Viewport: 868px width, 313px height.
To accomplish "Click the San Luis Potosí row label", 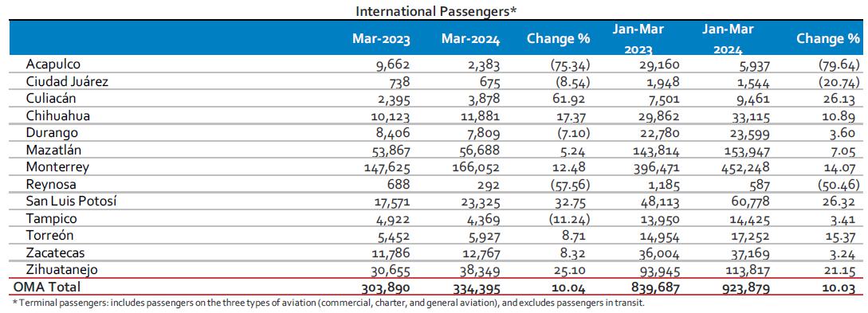I will point(71,201).
